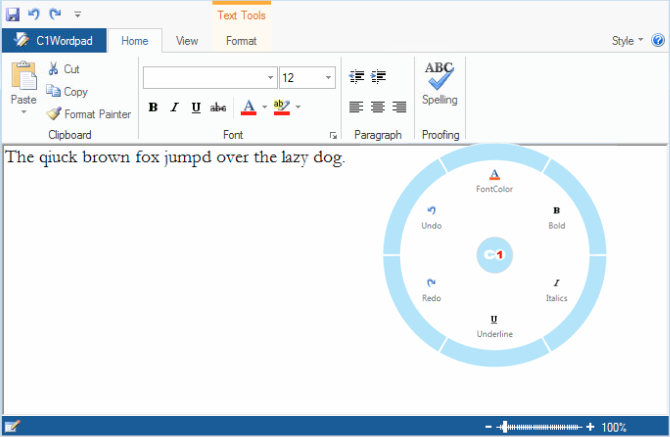Click the edit mode icon in status bar
This screenshot has width=670, height=437.
coord(12,426)
